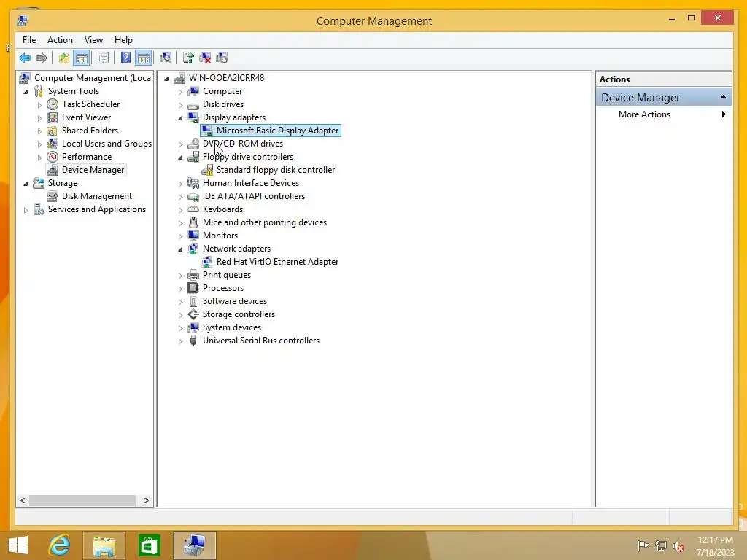Select Performance in console tree
Image resolution: width=747 pixels, height=560 pixels.
(x=87, y=157)
